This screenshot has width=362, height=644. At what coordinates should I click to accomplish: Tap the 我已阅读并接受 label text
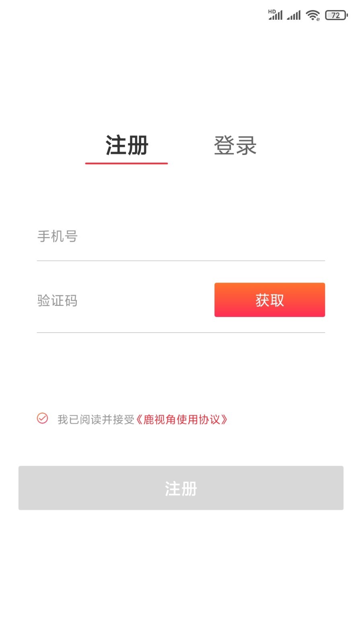coord(96,420)
